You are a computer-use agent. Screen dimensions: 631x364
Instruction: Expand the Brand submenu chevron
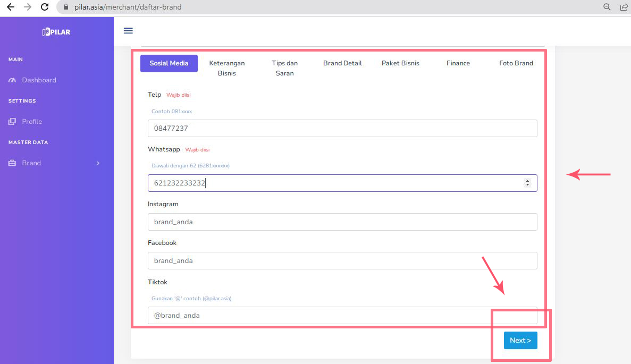click(98, 163)
